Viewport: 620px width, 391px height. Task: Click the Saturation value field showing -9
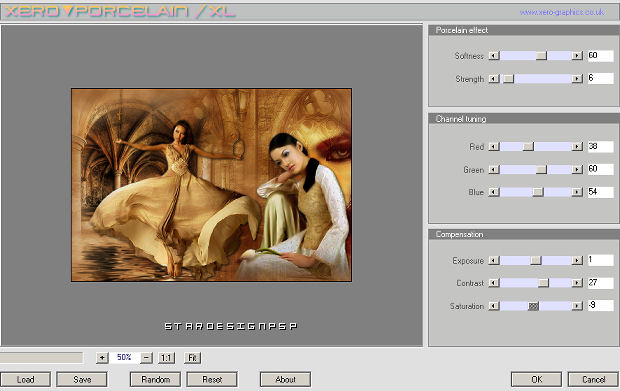click(600, 305)
